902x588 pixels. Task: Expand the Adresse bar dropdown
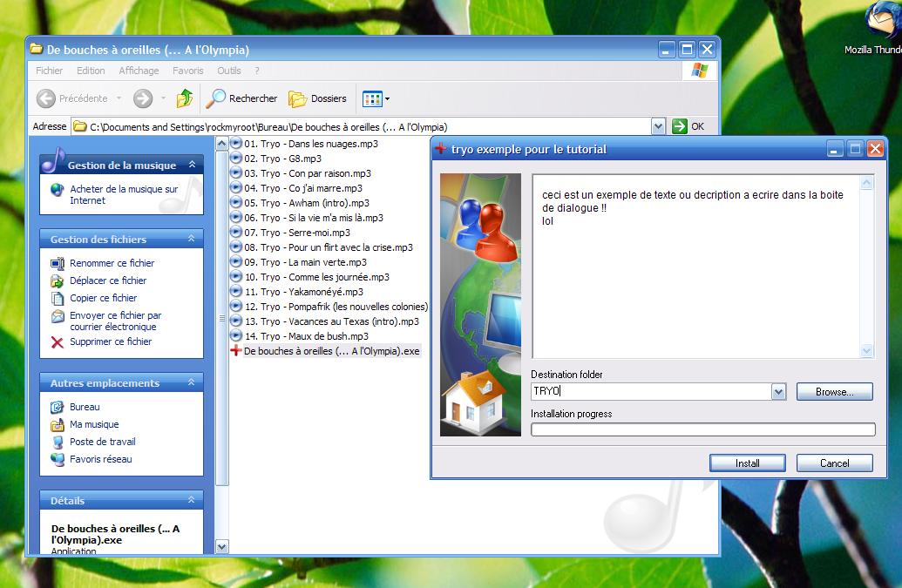(x=658, y=126)
